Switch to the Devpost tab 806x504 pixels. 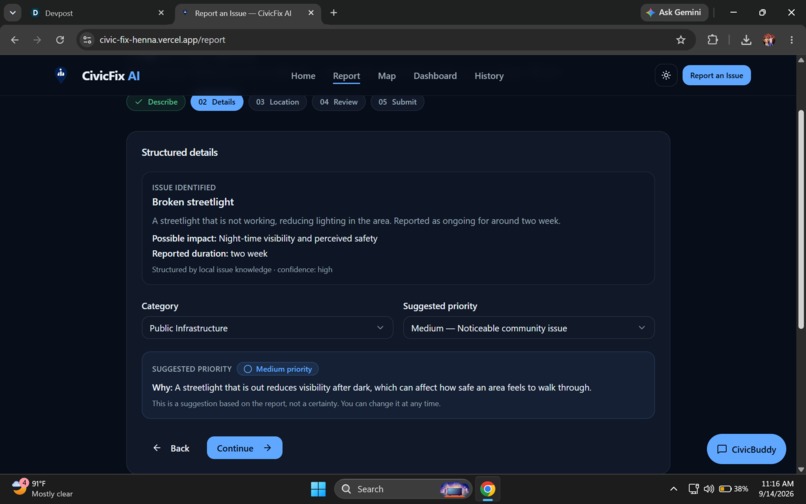coord(96,13)
